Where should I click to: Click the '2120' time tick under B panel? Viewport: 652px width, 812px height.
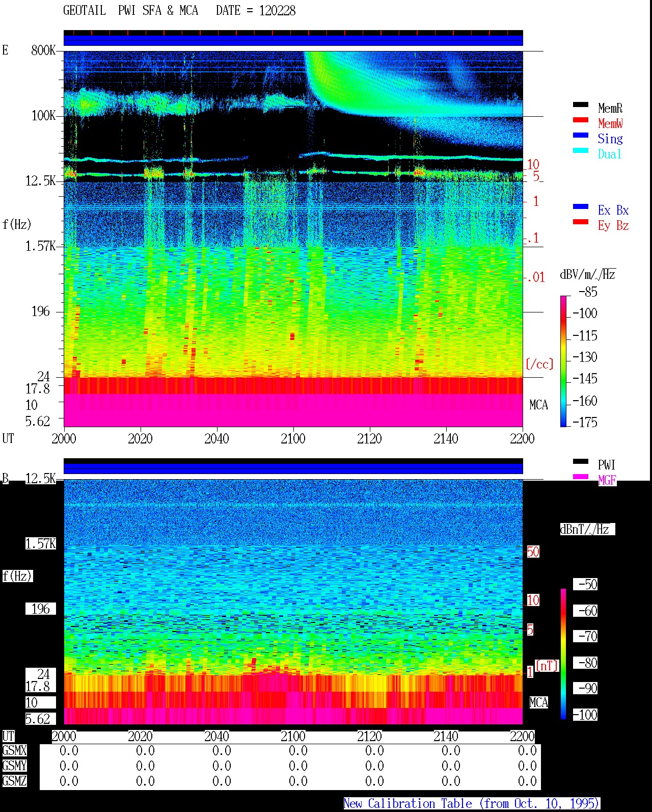click(x=369, y=736)
